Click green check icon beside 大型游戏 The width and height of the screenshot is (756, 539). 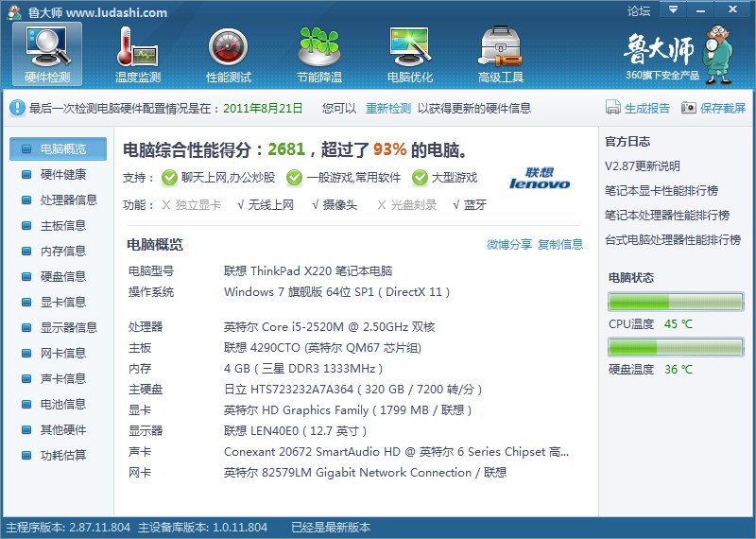[x=420, y=178]
